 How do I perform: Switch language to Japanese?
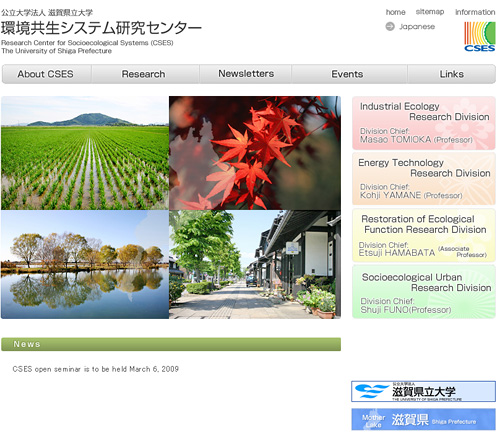pos(417,27)
